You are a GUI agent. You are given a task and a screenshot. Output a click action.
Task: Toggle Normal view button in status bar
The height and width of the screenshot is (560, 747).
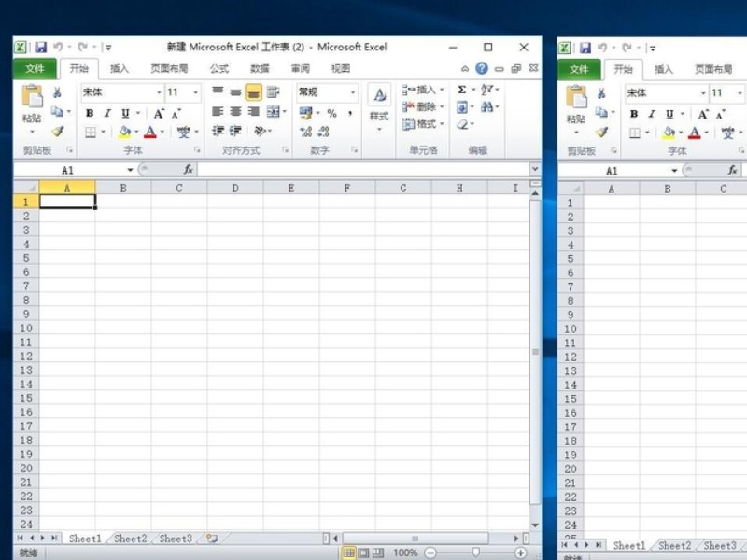[349, 553]
